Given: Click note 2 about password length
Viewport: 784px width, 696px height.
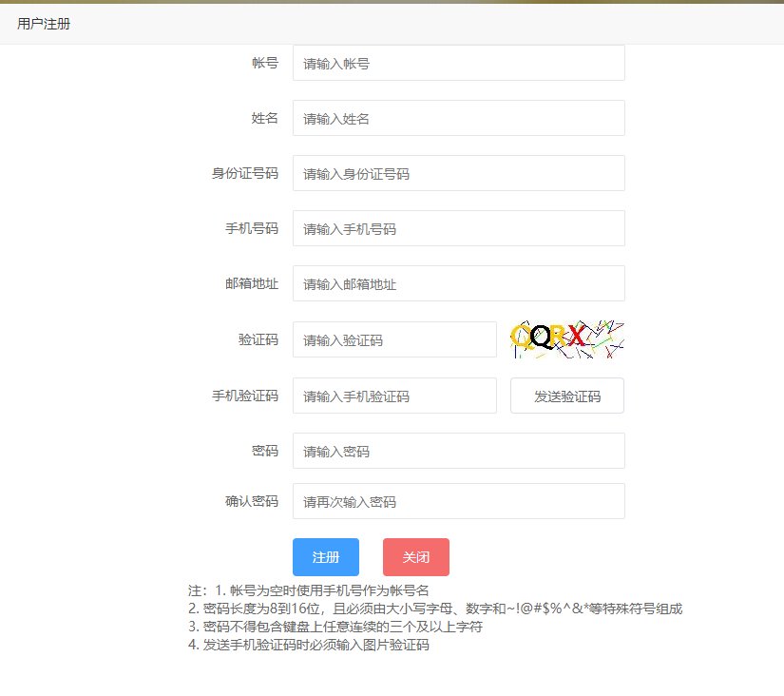Looking at the screenshot, I should [x=435, y=609].
